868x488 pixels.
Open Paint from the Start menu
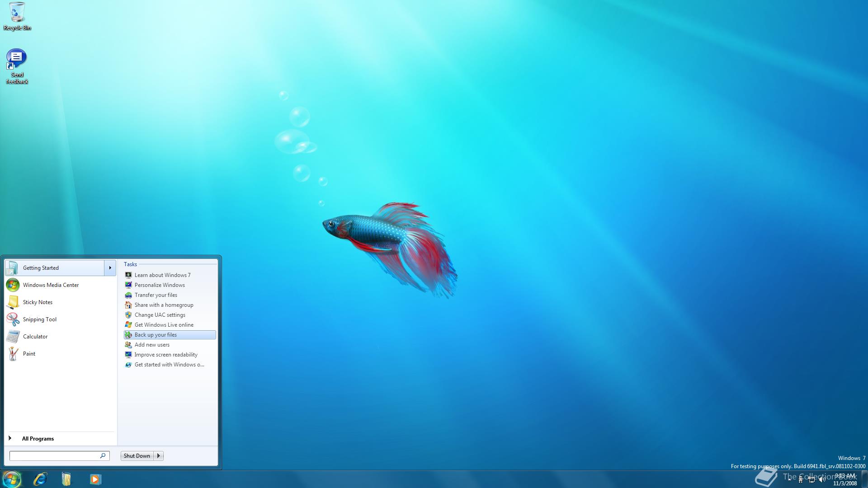click(61, 354)
